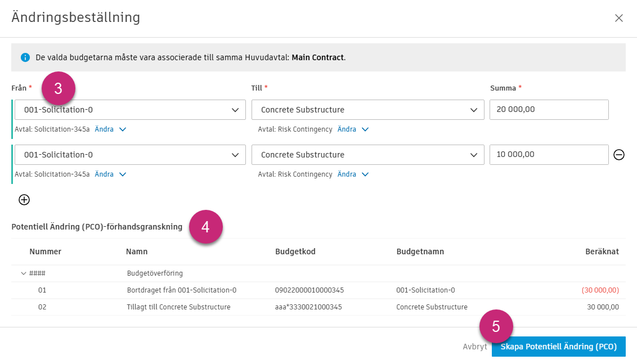Viewport: 637px width, 364px height.
Task: Click the plus icon to add a transfer row
Action: (24, 200)
